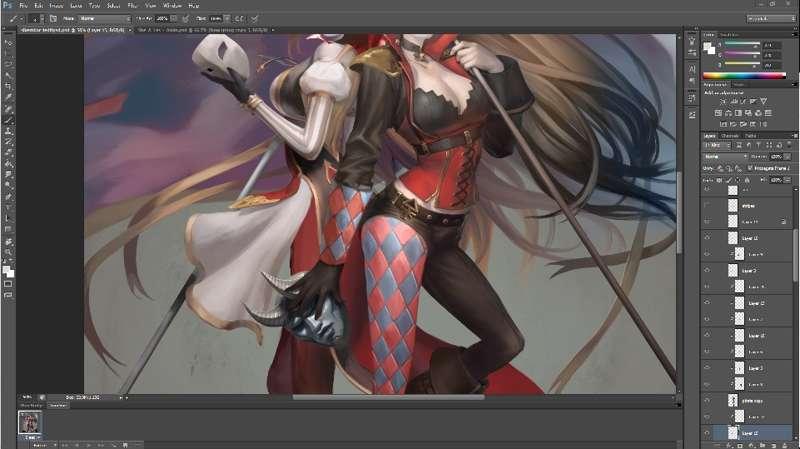800x449 pixels.
Task: Switch to the second document tab
Action: coord(204,30)
